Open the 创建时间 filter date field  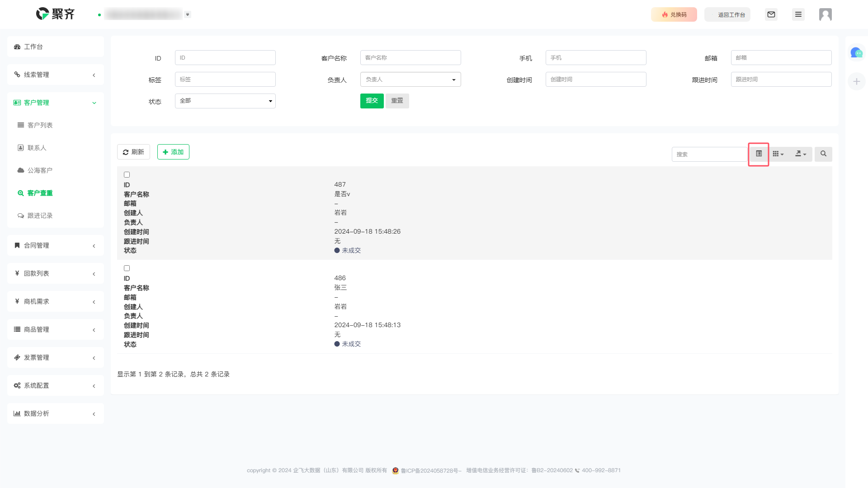coord(596,80)
